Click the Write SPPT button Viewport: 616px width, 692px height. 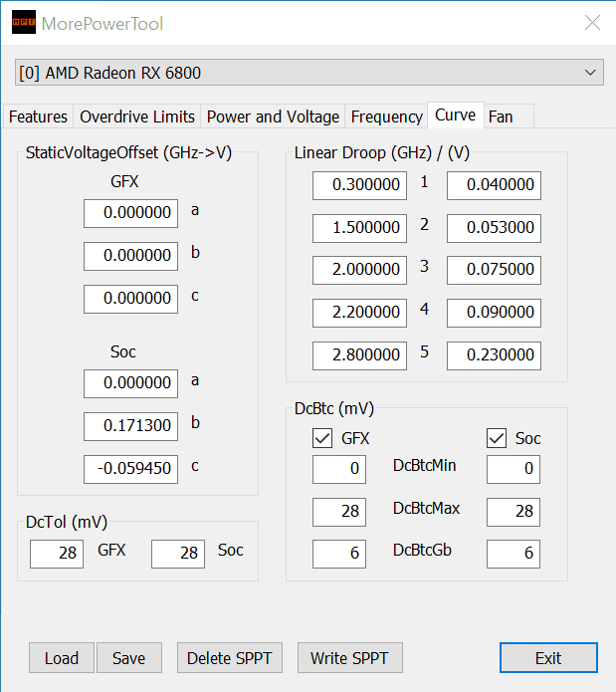tap(350, 658)
